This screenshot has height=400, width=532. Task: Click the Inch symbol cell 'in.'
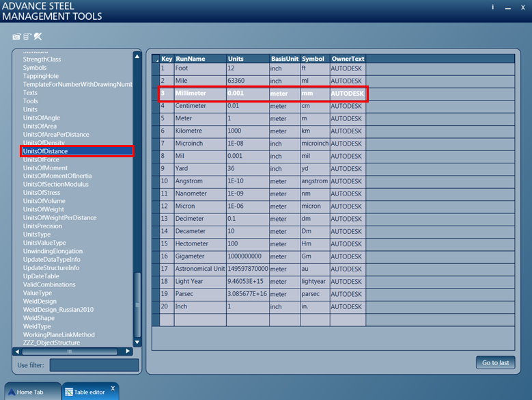[x=315, y=306]
